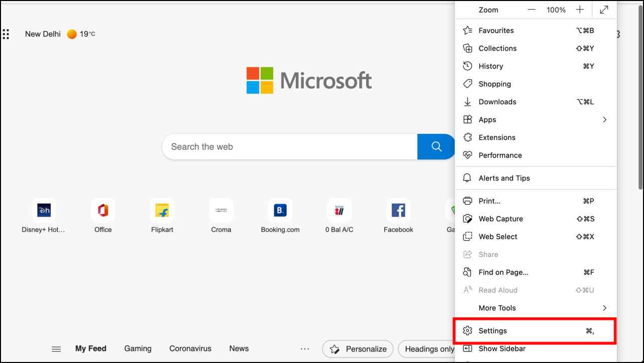This screenshot has width=644, height=363.
Task: Click the Personalize button
Action: click(x=358, y=349)
